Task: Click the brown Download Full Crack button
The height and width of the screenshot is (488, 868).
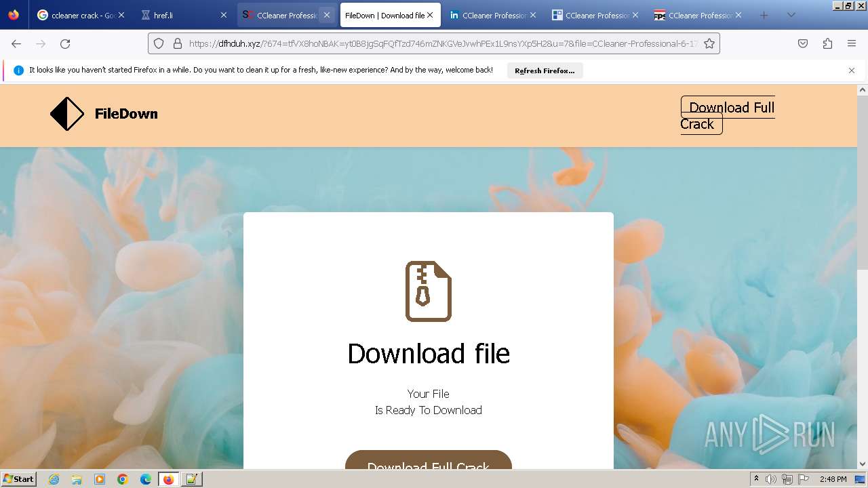Action: pyautogui.click(x=429, y=461)
